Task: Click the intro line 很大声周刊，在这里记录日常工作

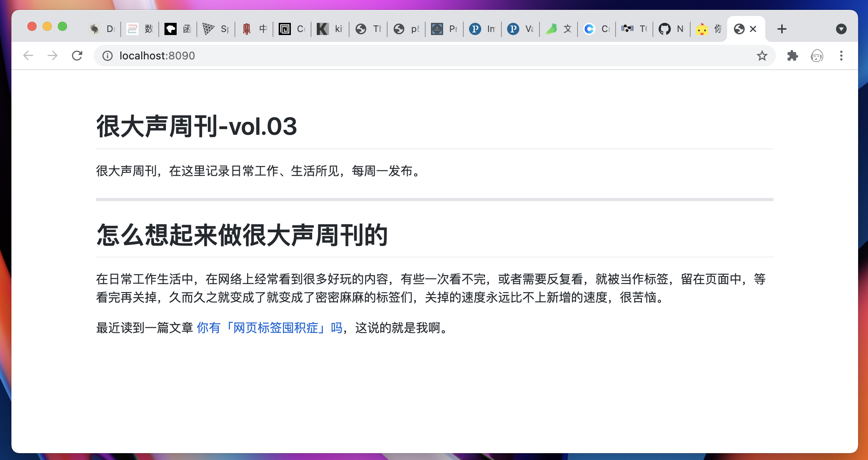Action: (259, 171)
